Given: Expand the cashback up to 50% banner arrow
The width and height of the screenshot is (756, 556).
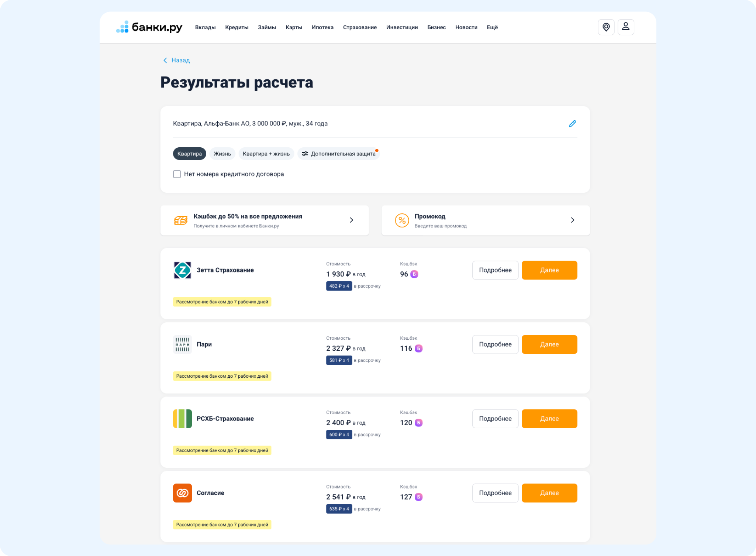Looking at the screenshot, I should tap(352, 220).
